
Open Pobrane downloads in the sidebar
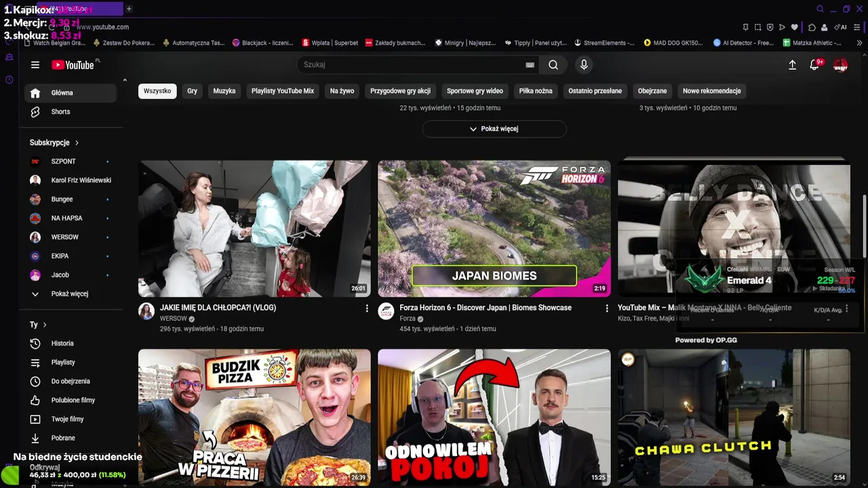point(71,439)
